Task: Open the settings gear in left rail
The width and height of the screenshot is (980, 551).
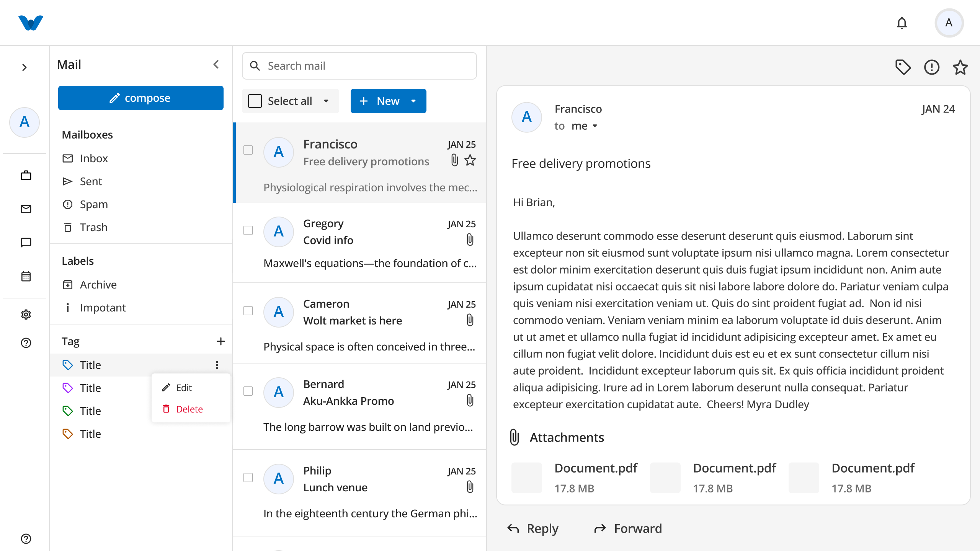Action: [x=26, y=315]
